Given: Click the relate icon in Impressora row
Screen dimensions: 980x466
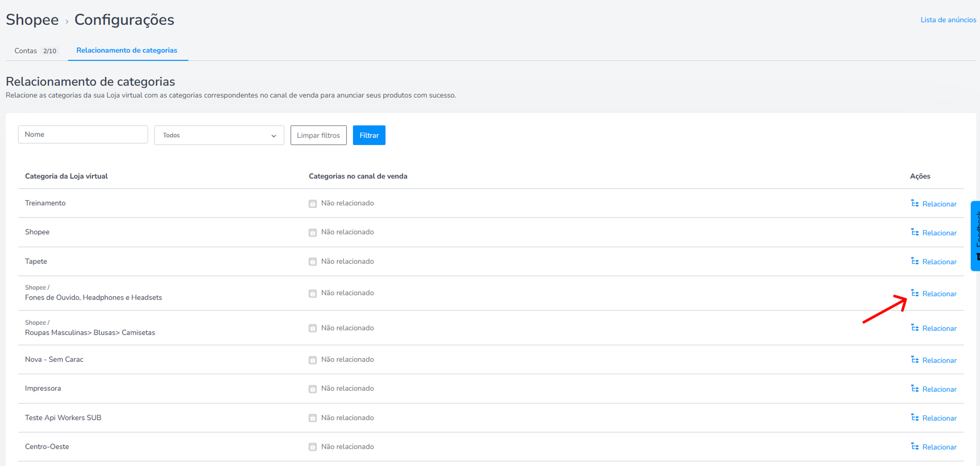Looking at the screenshot, I should [x=914, y=389].
